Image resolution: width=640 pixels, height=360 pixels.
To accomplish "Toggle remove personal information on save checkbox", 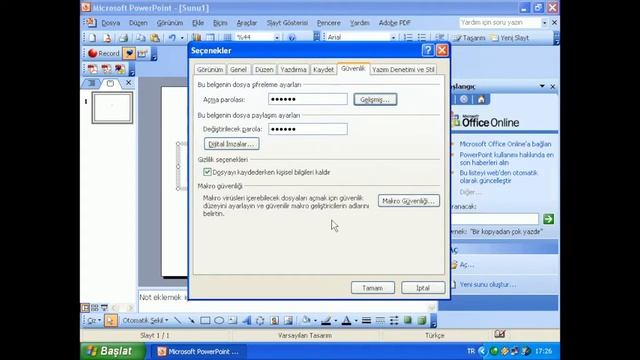I will [x=207, y=172].
